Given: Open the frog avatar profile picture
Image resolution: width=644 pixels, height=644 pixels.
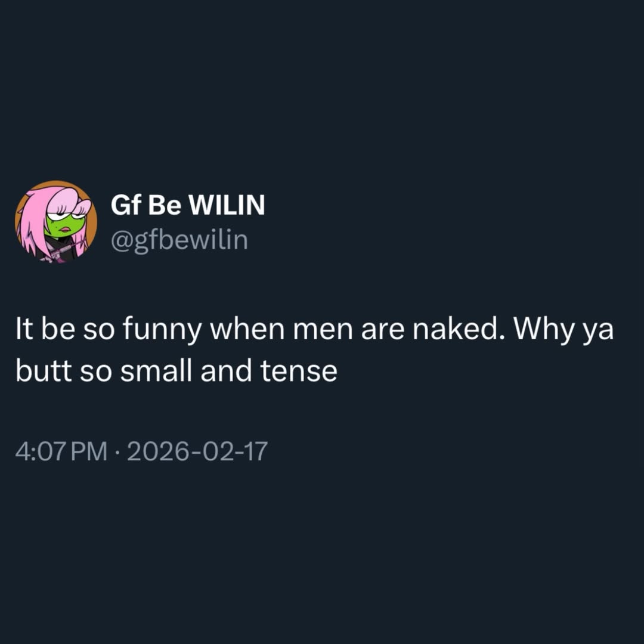Looking at the screenshot, I should [x=56, y=221].
